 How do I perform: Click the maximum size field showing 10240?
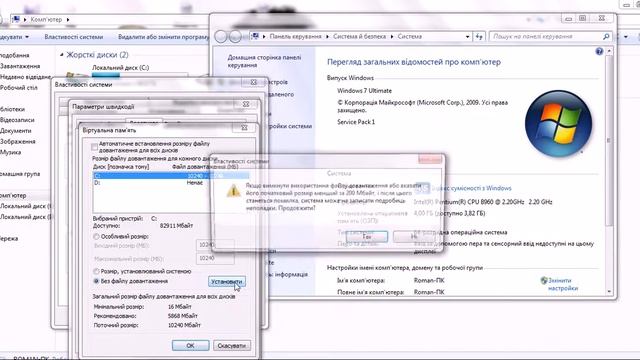coord(215,258)
